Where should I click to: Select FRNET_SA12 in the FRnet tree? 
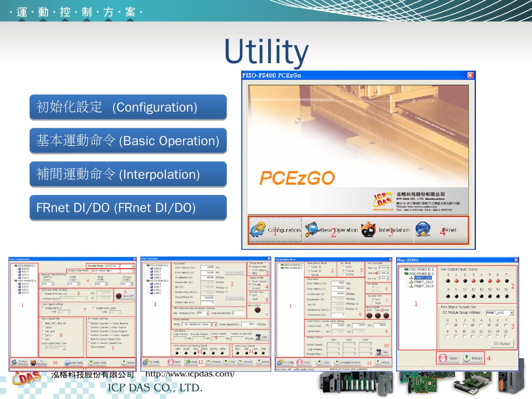click(x=423, y=282)
